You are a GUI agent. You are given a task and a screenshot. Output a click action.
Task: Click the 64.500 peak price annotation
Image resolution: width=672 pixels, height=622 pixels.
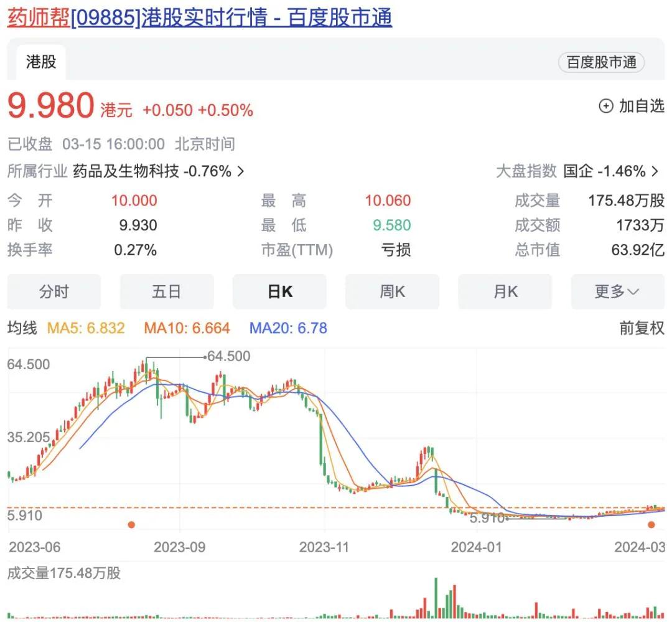click(x=228, y=356)
